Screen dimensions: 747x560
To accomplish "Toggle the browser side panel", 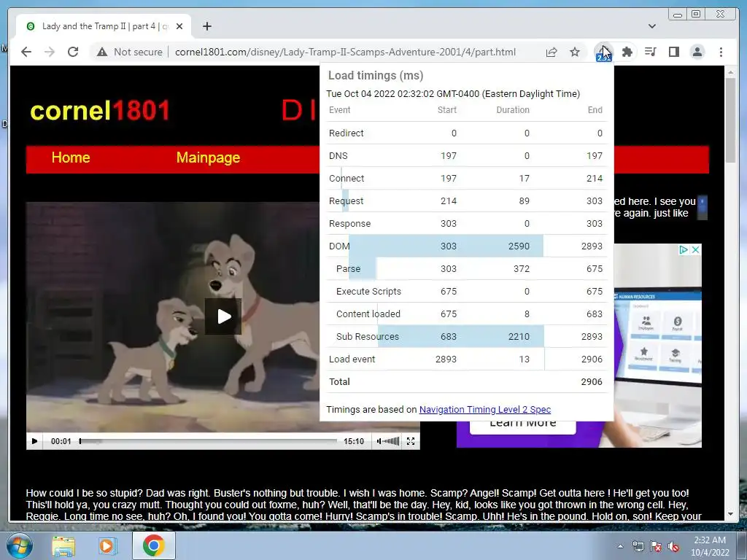I will pyautogui.click(x=673, y=52).
